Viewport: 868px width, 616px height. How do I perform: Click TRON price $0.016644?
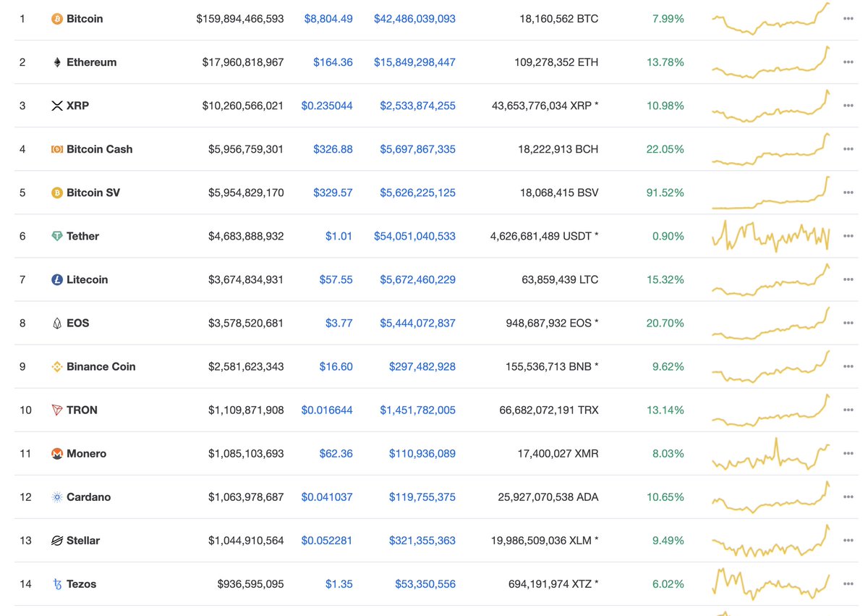(327, 410)
